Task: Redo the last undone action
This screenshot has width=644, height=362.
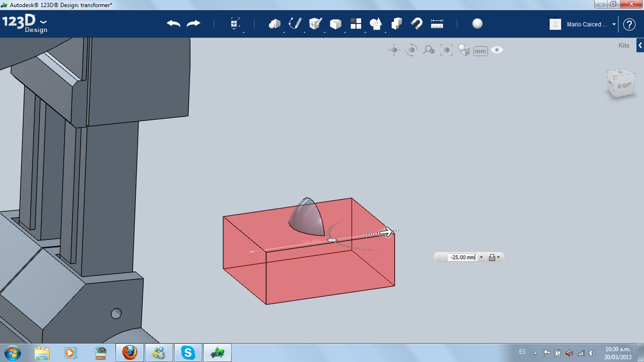Action: [x=194, y=24]
